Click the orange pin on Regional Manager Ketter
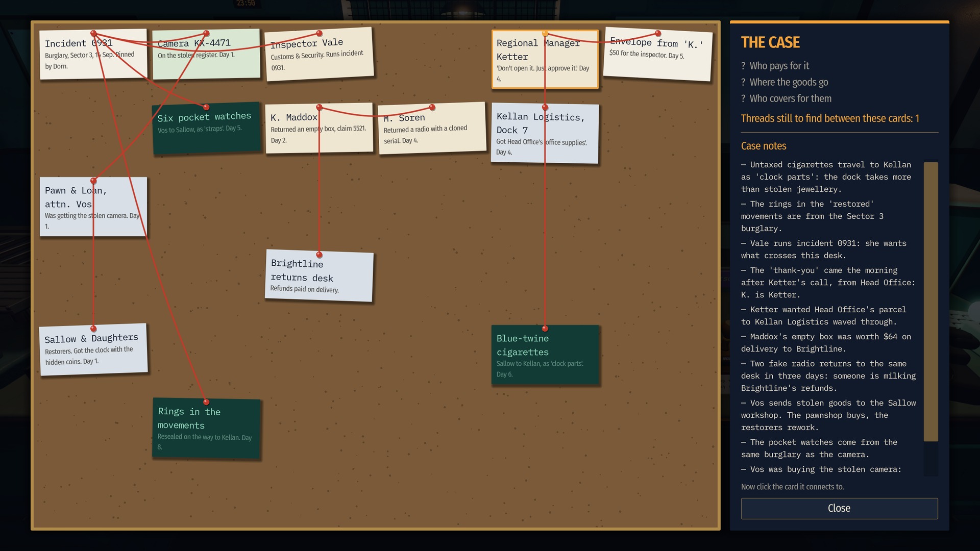 click(545, 34)
